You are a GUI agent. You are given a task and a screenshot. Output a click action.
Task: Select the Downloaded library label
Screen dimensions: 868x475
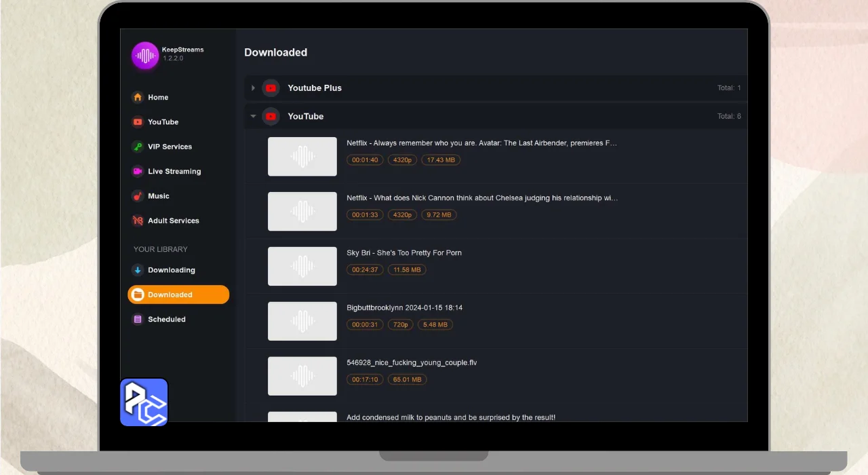170,294
